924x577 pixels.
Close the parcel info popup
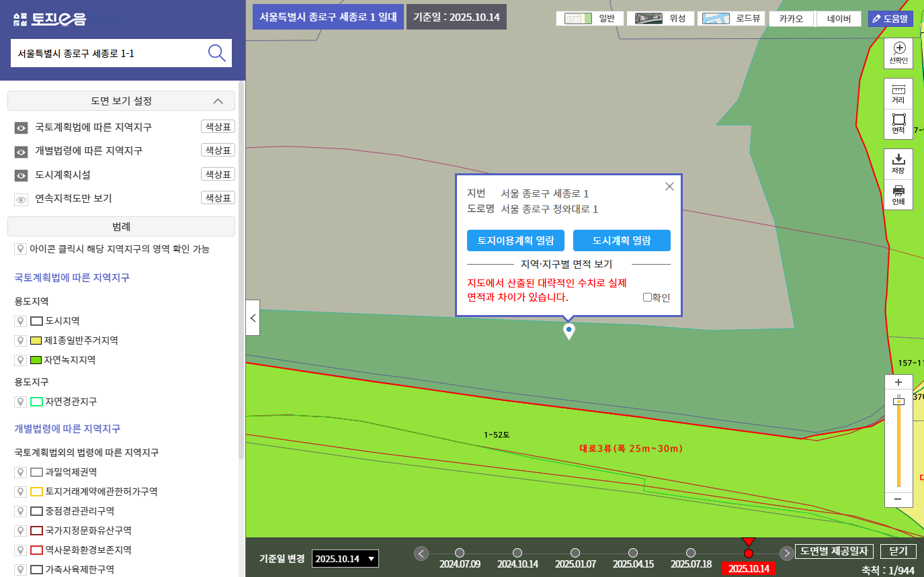[669, 187]
